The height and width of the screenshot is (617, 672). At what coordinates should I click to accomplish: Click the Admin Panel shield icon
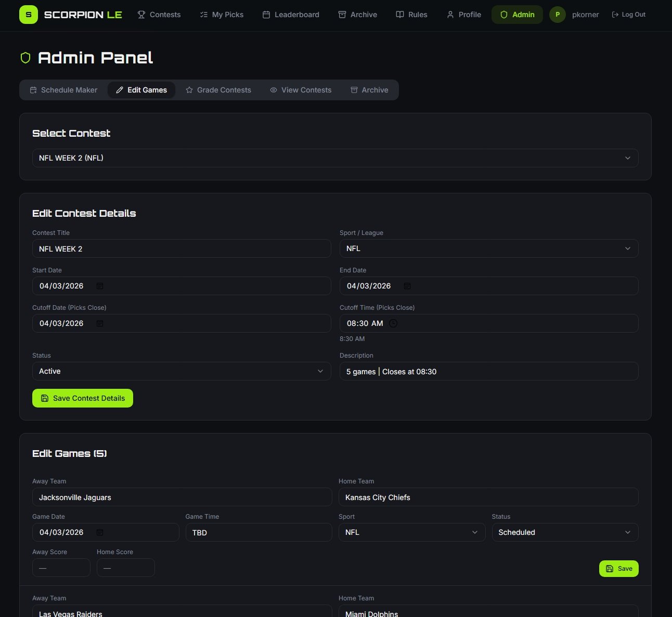pyautogui.click(x=25, y=58)
